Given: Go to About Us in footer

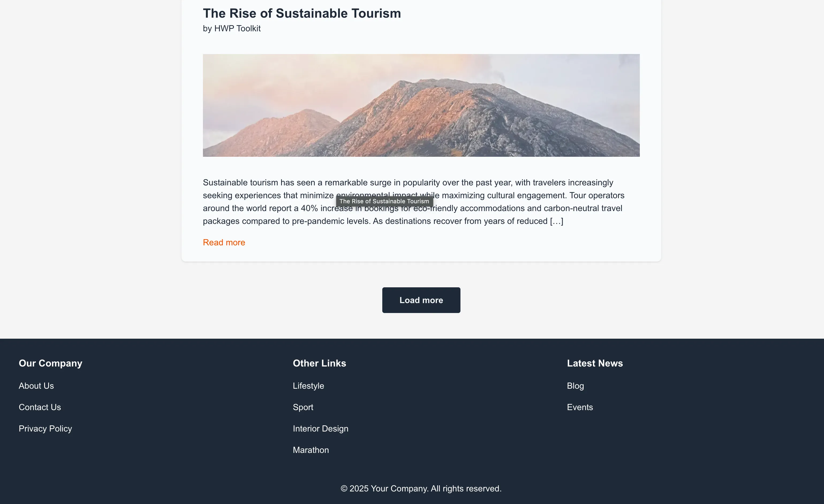Looking at the screenshot, I should pyautogui.click(x=36, y=386).
